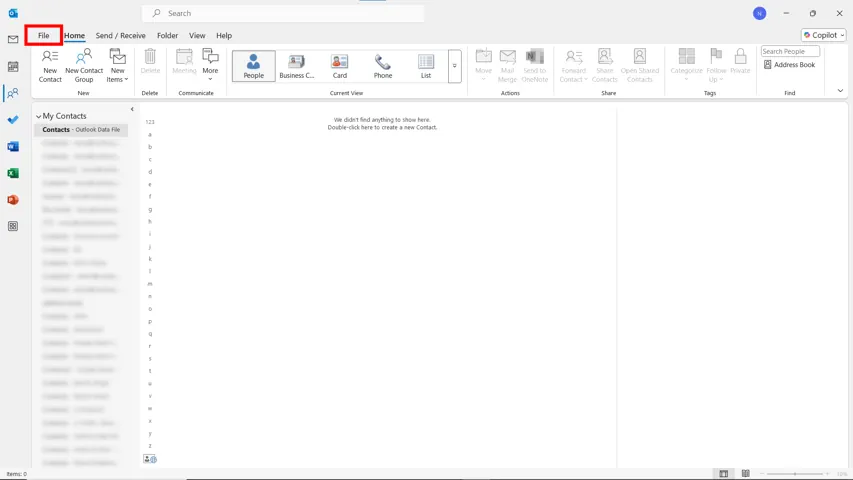Click the index language icon below z

click(150, 459)
